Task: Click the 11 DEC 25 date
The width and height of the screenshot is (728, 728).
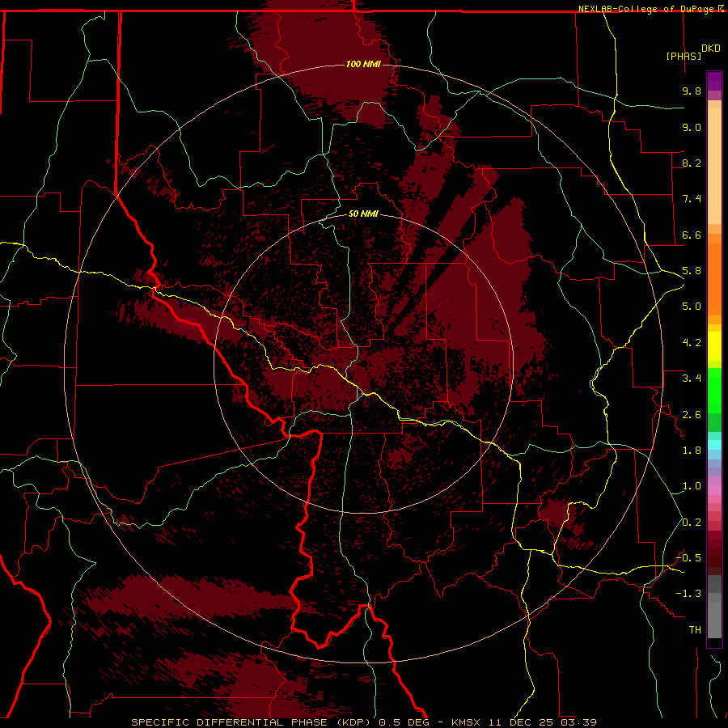Action: [521, 722]
